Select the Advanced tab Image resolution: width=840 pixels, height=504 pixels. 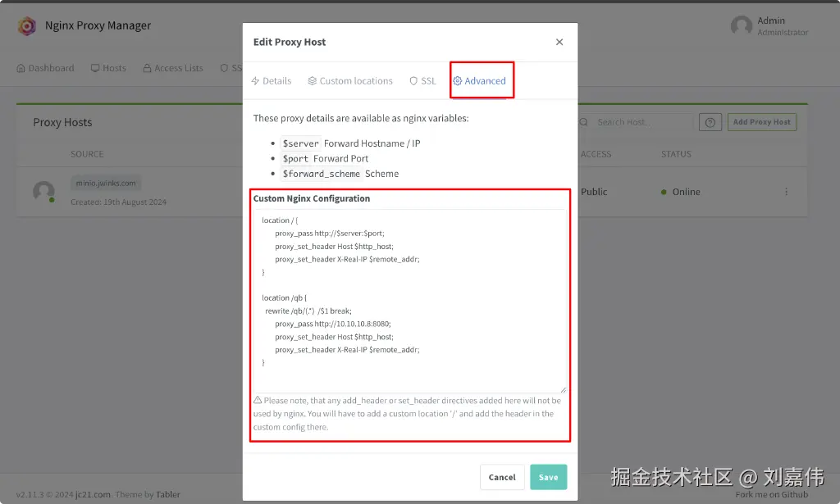pyautogui.click(x=479, y=81)
